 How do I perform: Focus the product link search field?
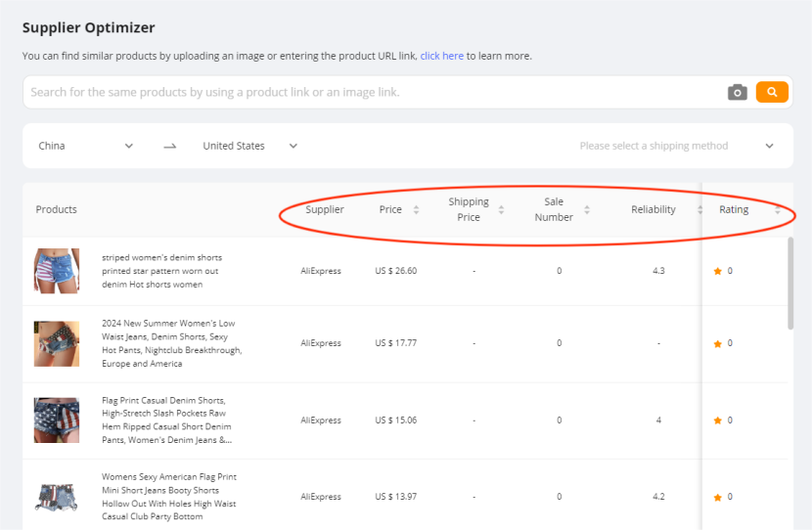point(373,92)
